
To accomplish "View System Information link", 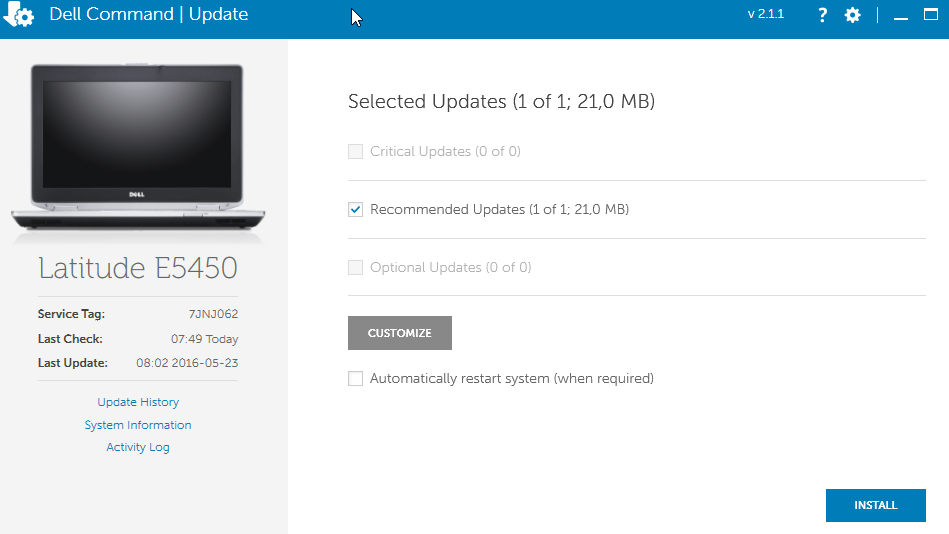I will coord(138,425).
